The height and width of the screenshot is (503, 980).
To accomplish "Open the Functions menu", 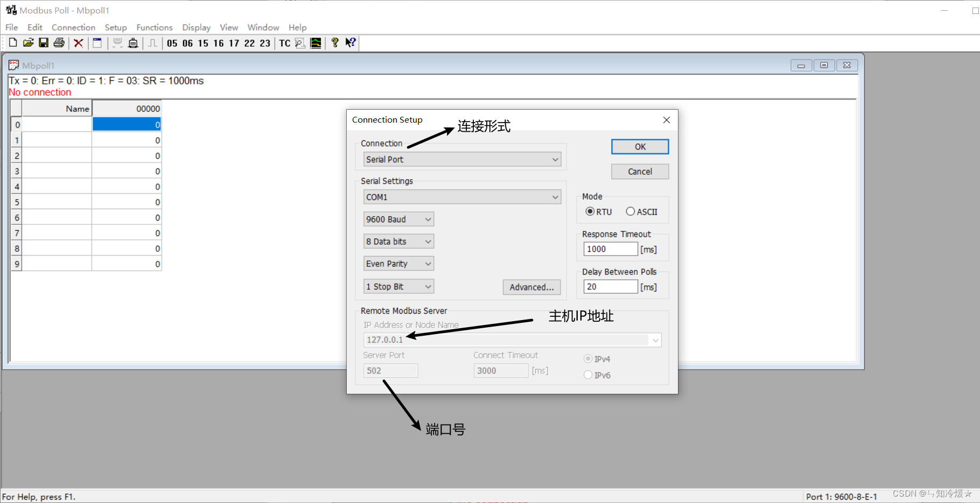I will click(x=155, y=27).
